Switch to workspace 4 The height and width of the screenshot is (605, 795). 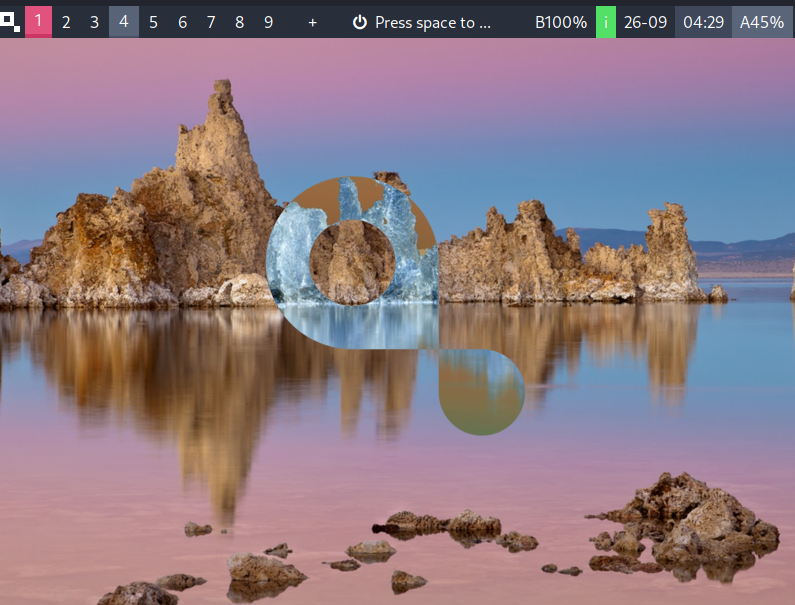tap(124, 22)
